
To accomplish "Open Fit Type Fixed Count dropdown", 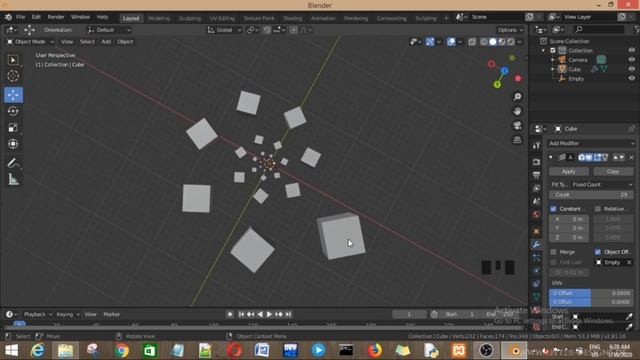I will (x=602, y=184).
